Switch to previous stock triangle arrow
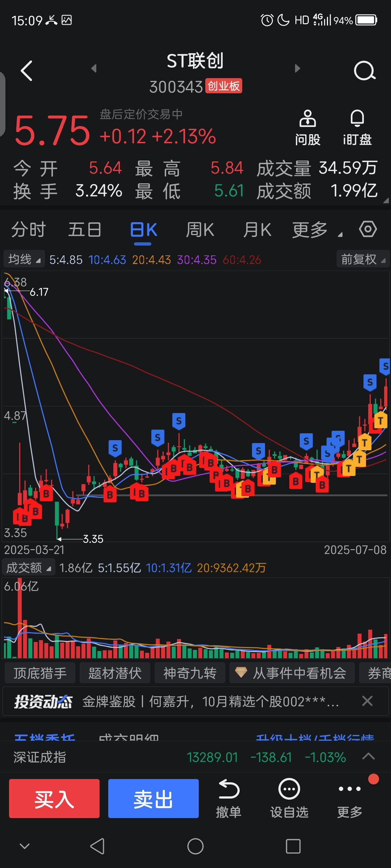 [94, 68]
